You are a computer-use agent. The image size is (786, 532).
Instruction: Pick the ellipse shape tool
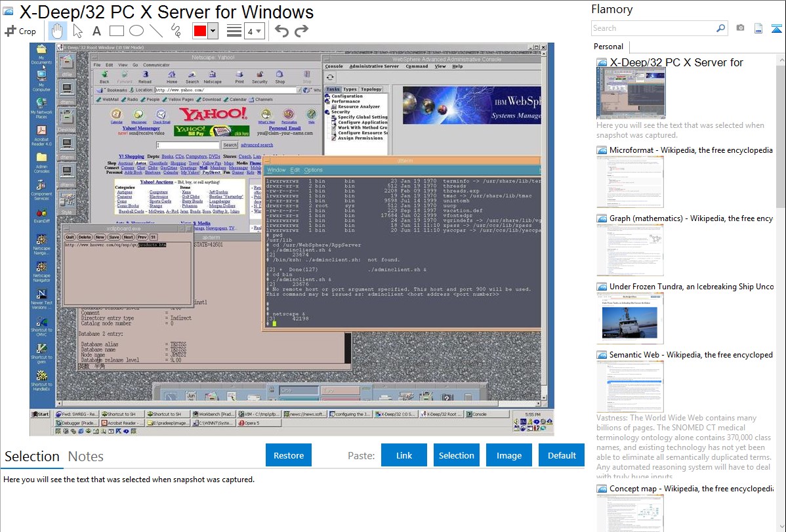136,31
